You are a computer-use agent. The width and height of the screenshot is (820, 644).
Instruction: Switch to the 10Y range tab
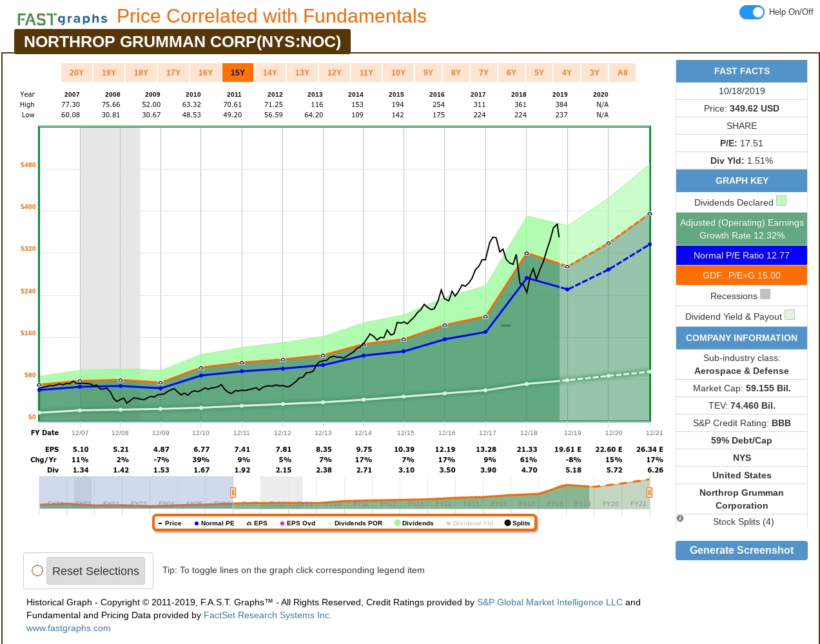(398, 73)
